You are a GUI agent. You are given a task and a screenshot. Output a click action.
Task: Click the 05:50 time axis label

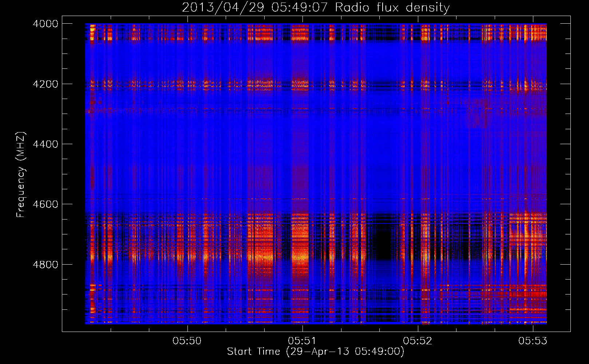[x=187, y=341]
